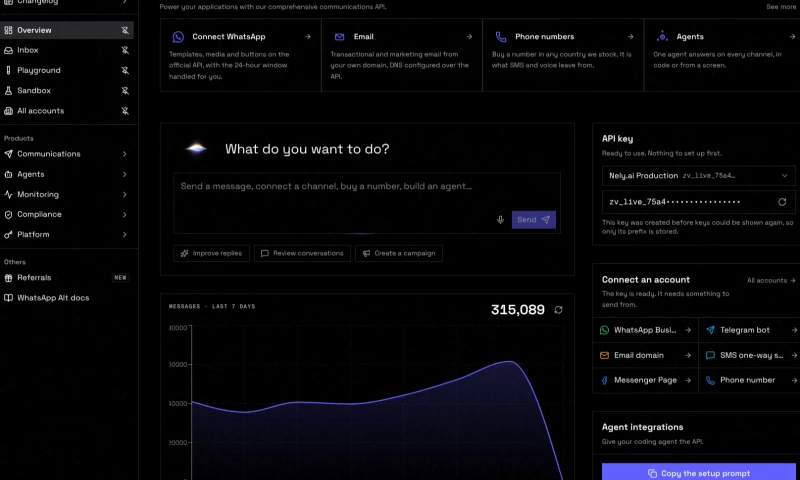Click the Agents robot icon in sidebar
The width and height of the screenshot is (800, 480).
click(8, 174)
